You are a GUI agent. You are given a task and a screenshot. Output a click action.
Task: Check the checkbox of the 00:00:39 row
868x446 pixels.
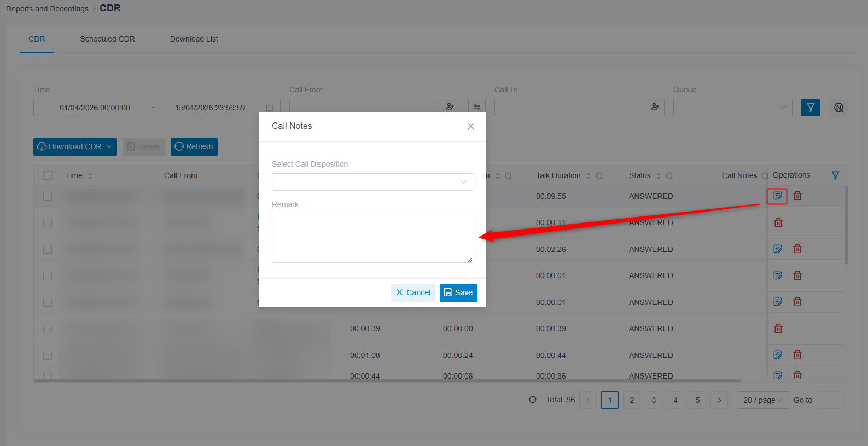tap(48, 329)
